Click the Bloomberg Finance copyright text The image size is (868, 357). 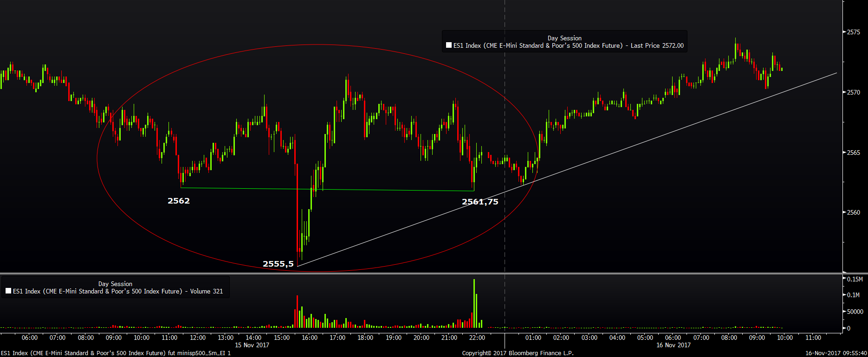(518, 353)
